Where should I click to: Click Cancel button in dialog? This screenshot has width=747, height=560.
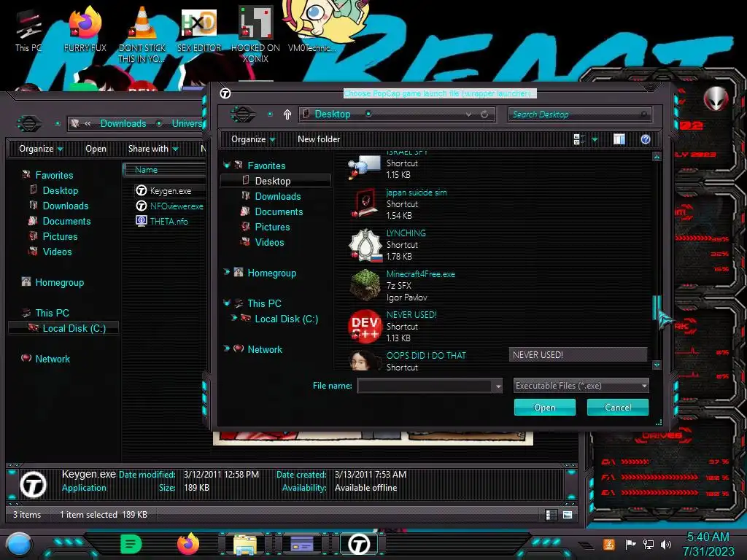point(617,408)
